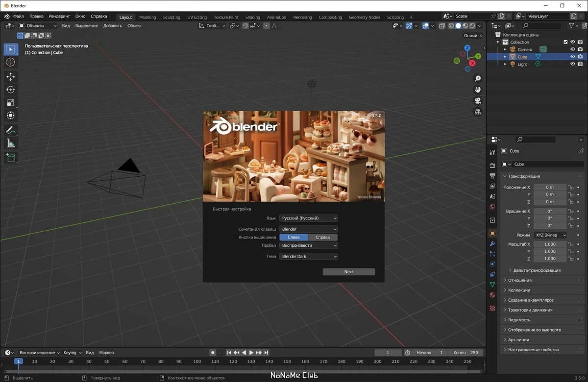Open the Scene properties tab icon

click(x=492, y=196)
